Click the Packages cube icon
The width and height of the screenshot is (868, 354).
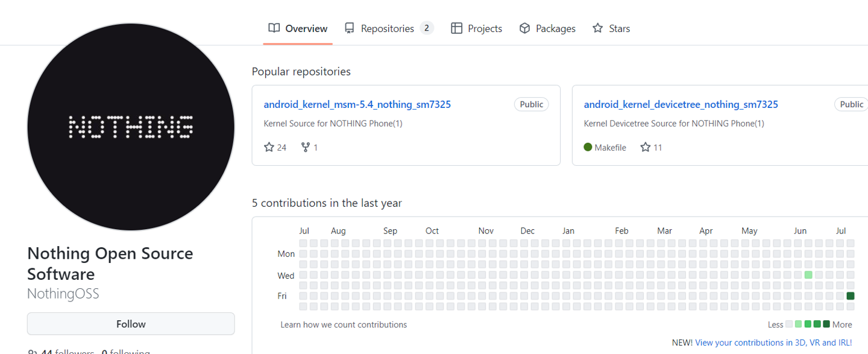click(x=524, y=28)
